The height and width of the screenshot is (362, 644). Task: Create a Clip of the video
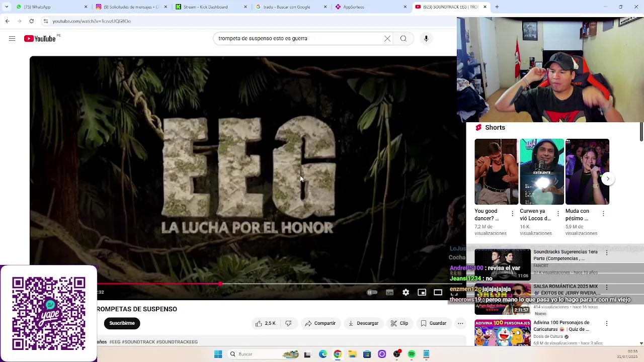click(399, 323)
